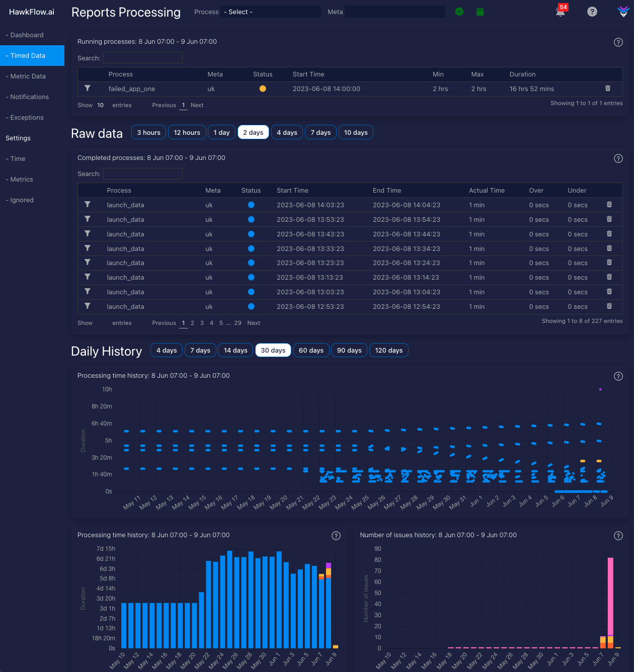The height and width of the screenshot is (672, 634).
Task: Open the notifications bell with 54 badge
Action: 560,12
